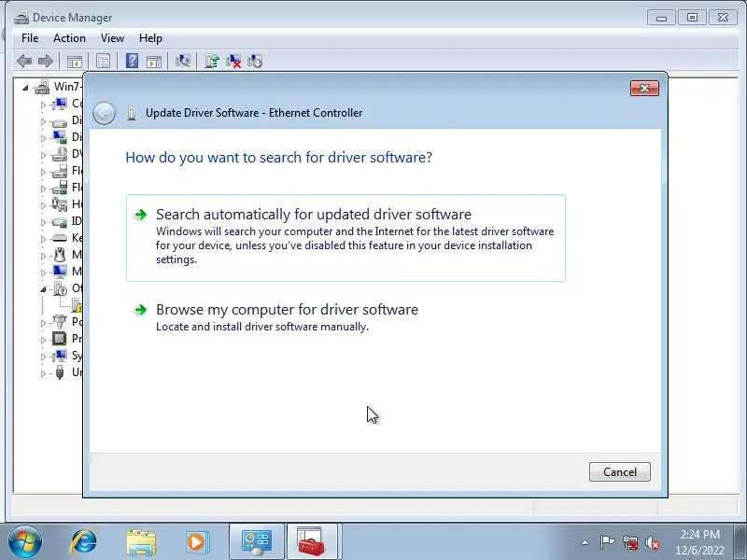The image size is (747, 560).
Task: Select the Display adapters category icon
Action: click(60, 137)
